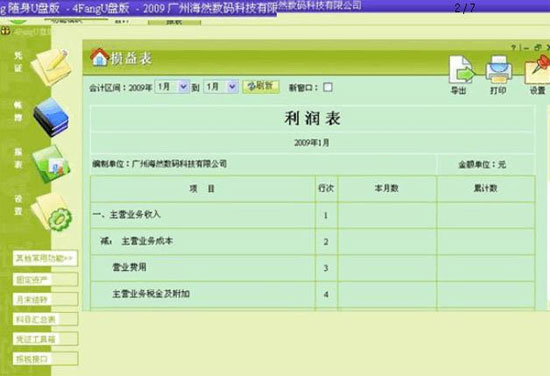550x376 pixels.
Task: Select row 减：主营业务成本
Action: [x=313, y=241]
